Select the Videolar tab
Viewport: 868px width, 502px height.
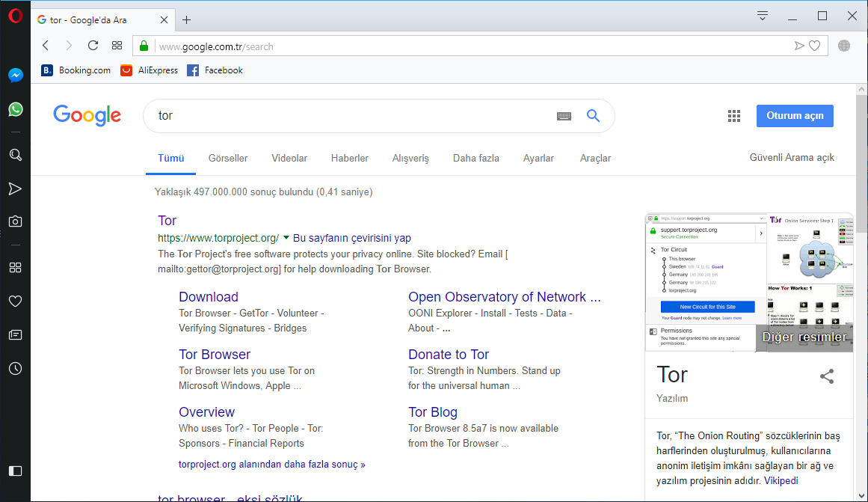point(289,158)
